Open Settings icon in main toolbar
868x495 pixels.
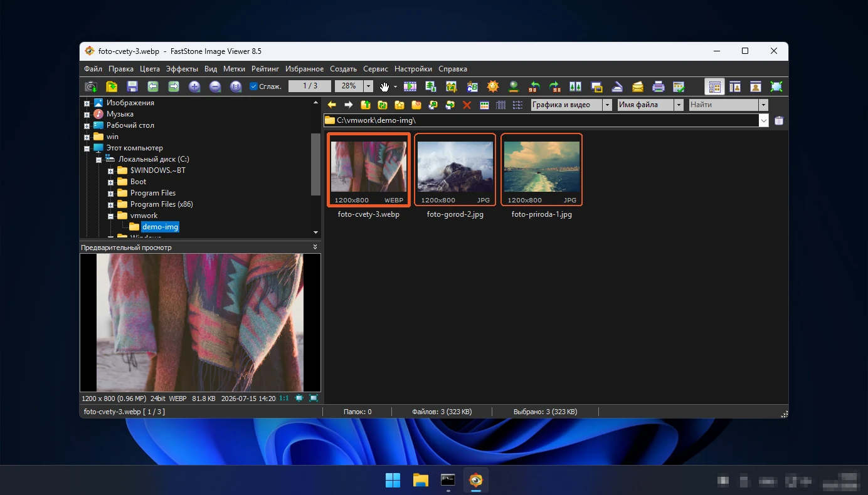(679, 86)
